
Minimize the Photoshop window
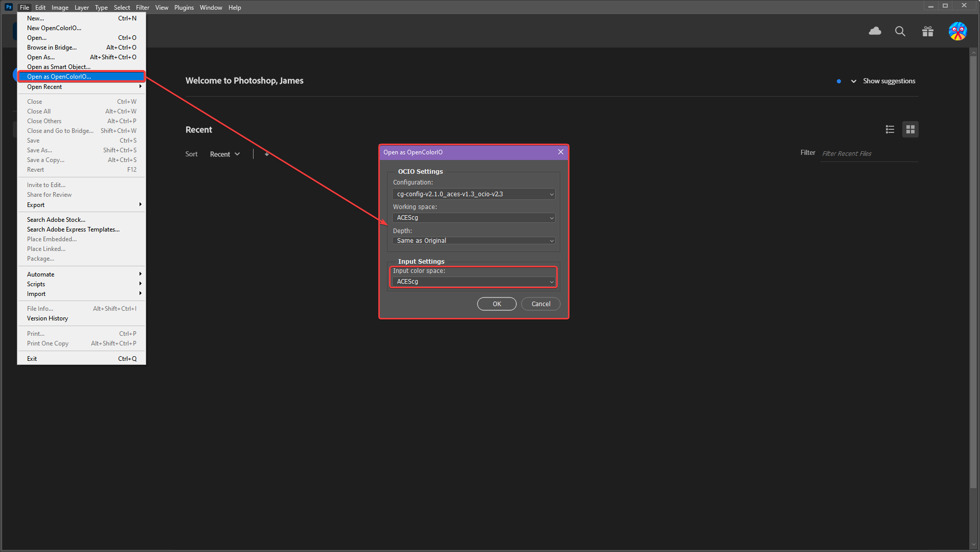[930, 6]
